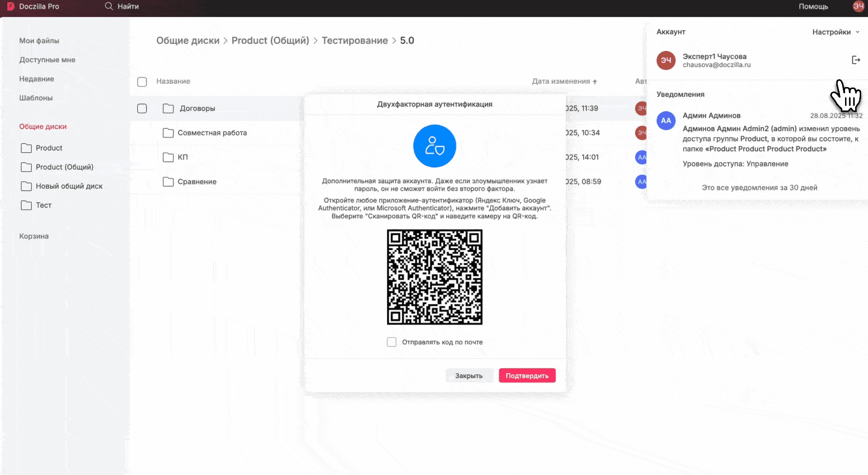Open the Помощь link
Image resolution: width=868 pixels, height=475 pixels.
(x=813, y=6)
